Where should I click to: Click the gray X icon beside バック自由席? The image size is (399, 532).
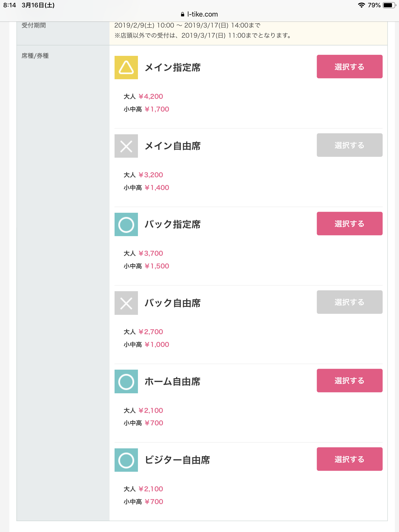coord(126,303)
